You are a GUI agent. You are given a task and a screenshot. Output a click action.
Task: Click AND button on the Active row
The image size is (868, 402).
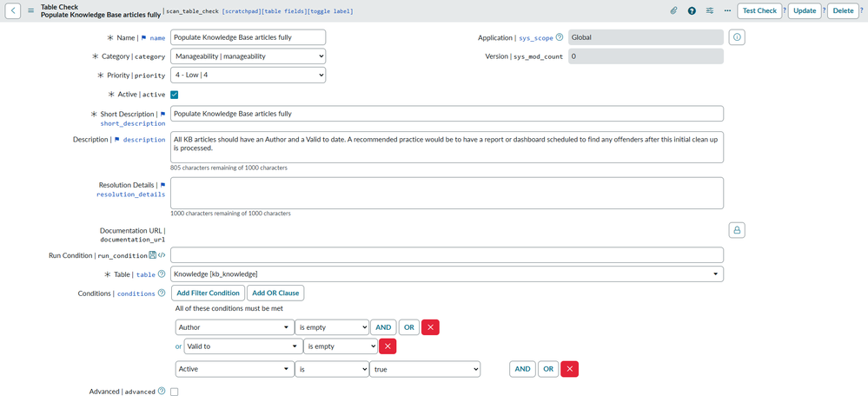click(x=522, y=369)
